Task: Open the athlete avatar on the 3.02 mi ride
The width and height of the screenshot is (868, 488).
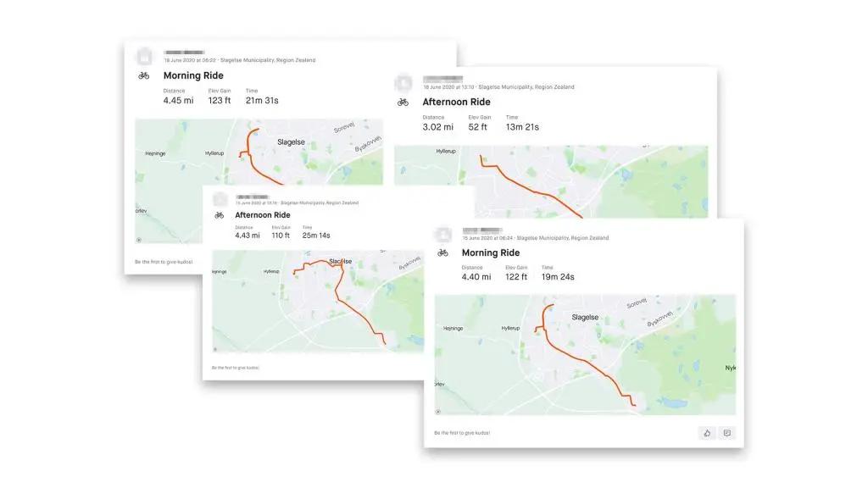Action: [x=403, y=82]
